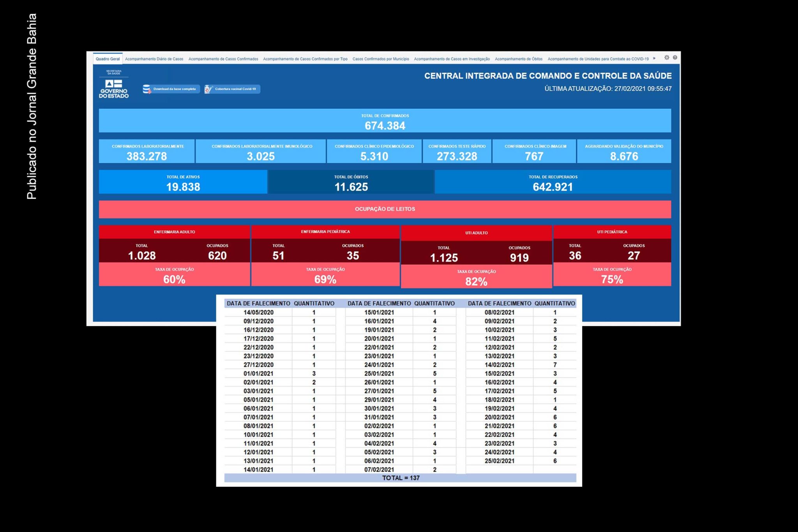Image resolution: width=798 pixels, height=532 pixels.
Task: Select the UTI Adulto occupancy panel
Action: tap(477, 257)
